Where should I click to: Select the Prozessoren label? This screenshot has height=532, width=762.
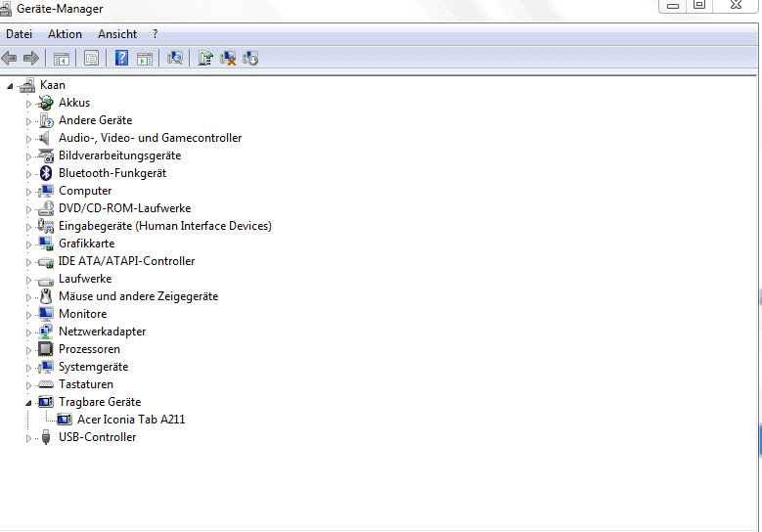coord(89,349)
